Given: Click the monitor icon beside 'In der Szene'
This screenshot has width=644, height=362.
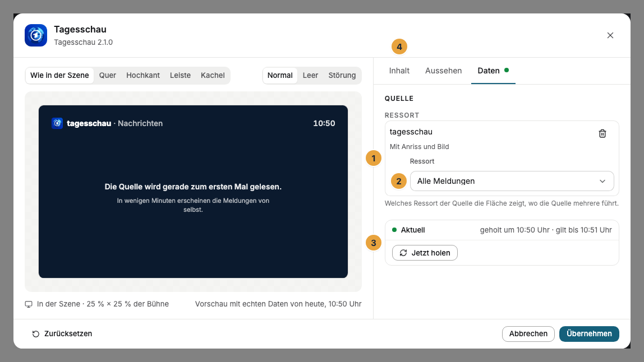Looking at the screenshot, I should [x=29, y=304].
